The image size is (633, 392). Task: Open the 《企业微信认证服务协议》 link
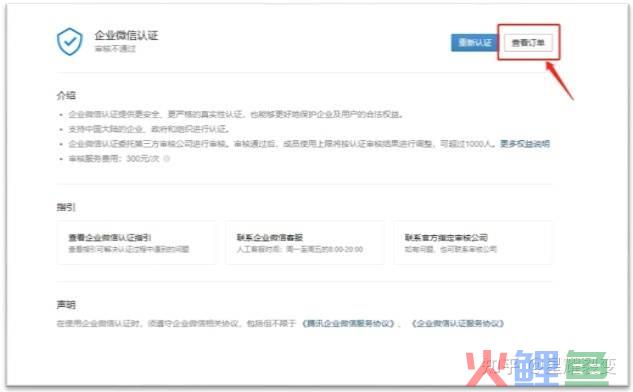458,323
